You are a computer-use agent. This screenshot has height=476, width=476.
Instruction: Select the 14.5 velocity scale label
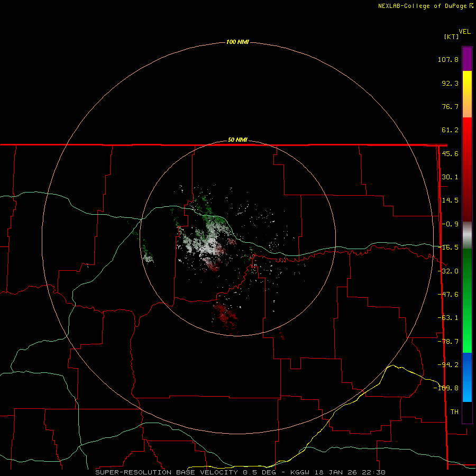[450, 200]
